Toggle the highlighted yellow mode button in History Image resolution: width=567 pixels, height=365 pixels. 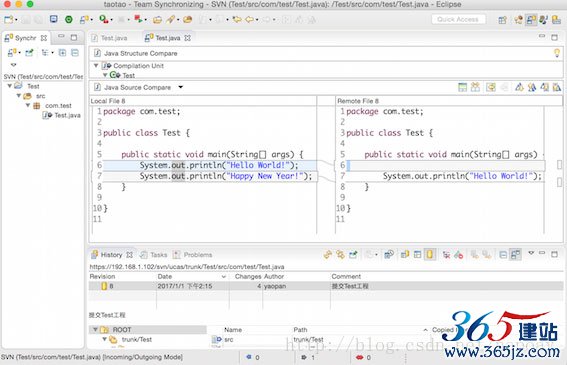point(430,255)
